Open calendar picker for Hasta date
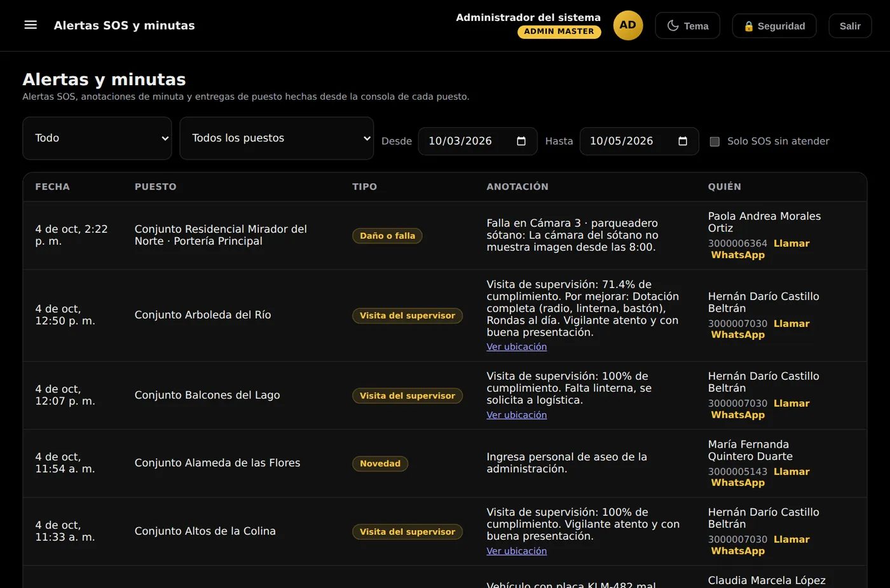The image size is (890, 588). tap(683, 141)
